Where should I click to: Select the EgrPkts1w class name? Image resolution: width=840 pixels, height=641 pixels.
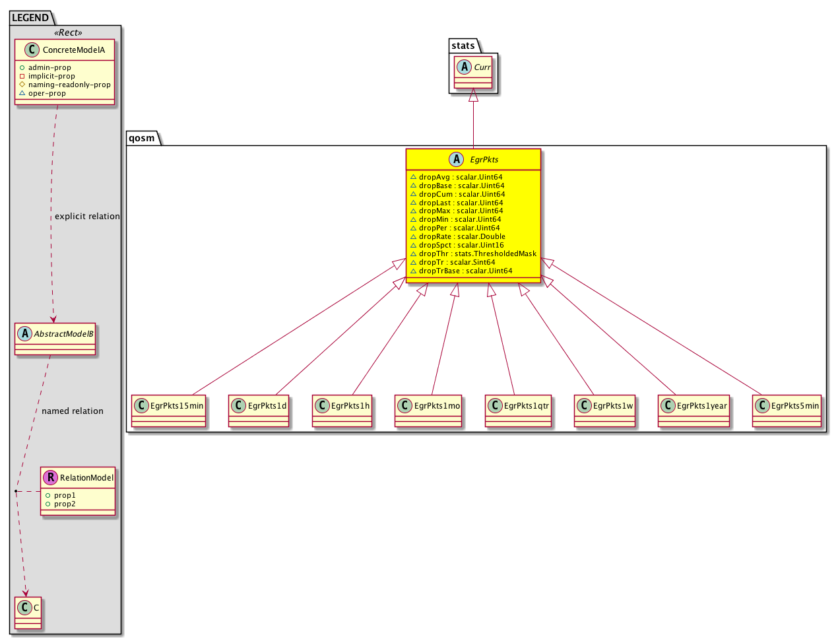613,405
